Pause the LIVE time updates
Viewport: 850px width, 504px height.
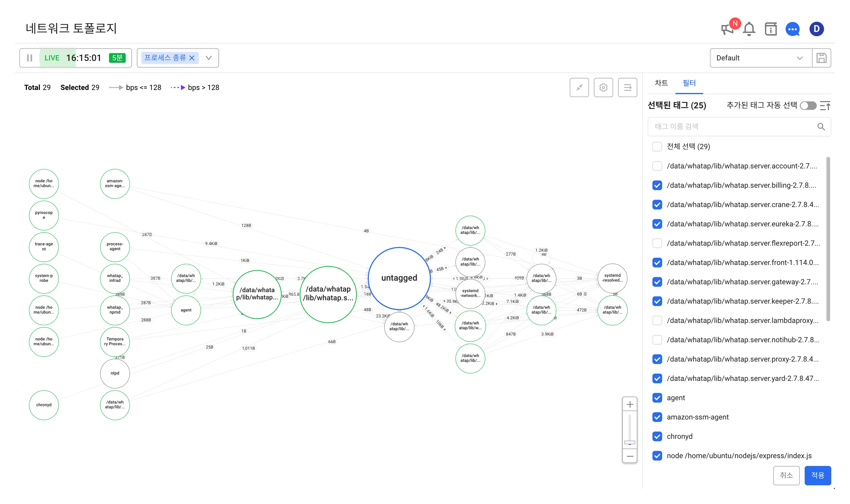30,58
